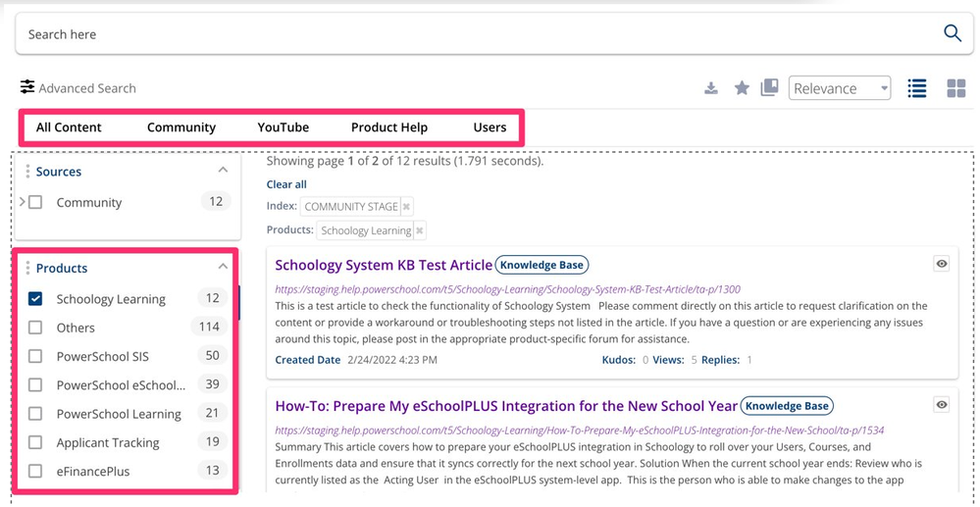This screenshot has height=507, width=980.
Task: Check the eFinancePlus checkbox
Action: click(x=35, y=472)
